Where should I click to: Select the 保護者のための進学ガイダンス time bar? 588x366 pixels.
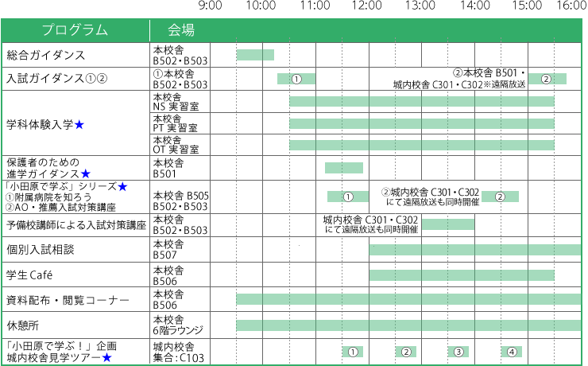343,168
